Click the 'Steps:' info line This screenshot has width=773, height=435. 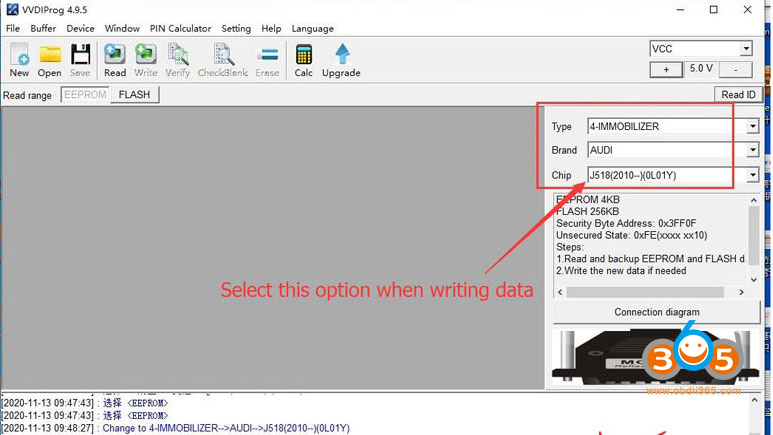570,247
